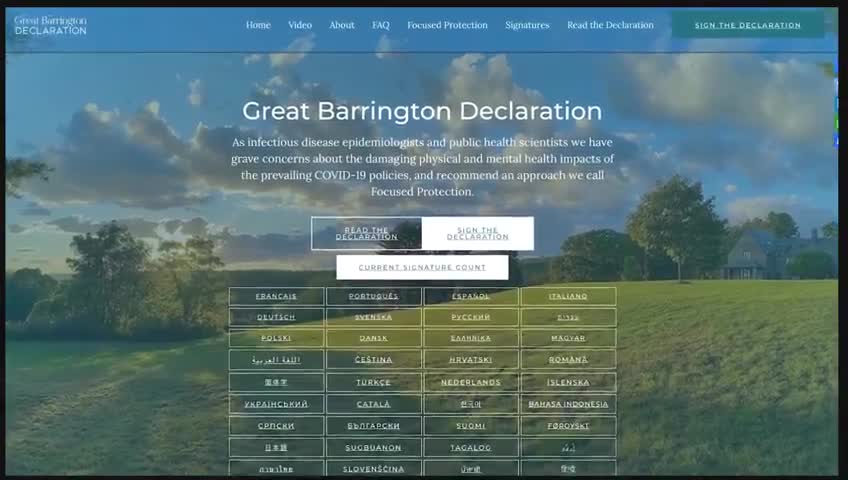The width and height of the screenshot is (848, 480).
Task: Open the Polski version
Action: [276, 338]
